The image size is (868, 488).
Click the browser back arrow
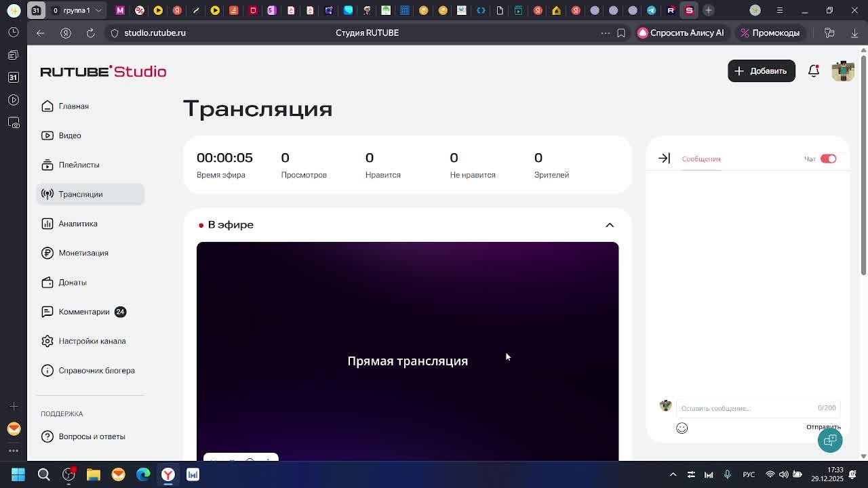(41, 33)
